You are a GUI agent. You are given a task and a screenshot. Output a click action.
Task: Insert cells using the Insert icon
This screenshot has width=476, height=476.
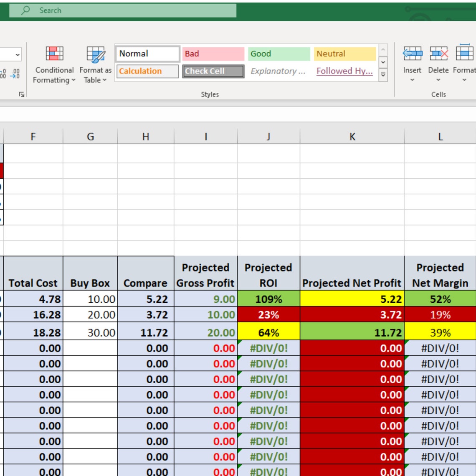[412, 54]
